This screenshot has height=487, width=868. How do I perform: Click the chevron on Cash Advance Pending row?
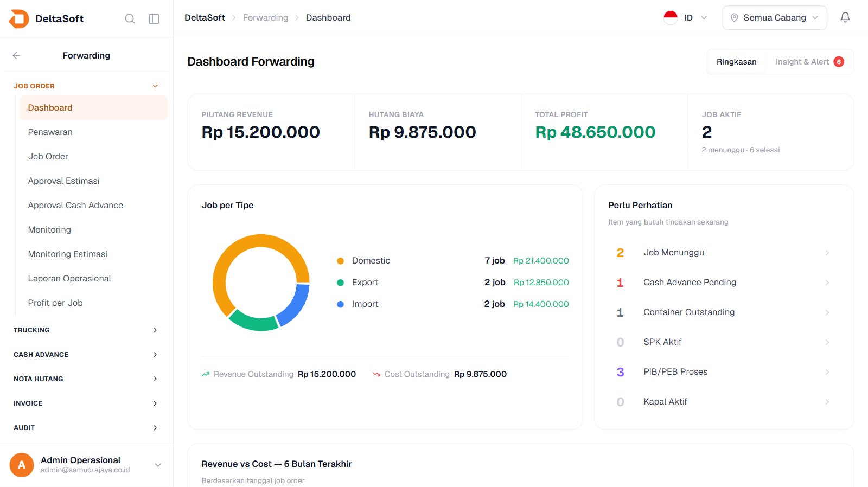pyautogui.click(x=827, y=283)
